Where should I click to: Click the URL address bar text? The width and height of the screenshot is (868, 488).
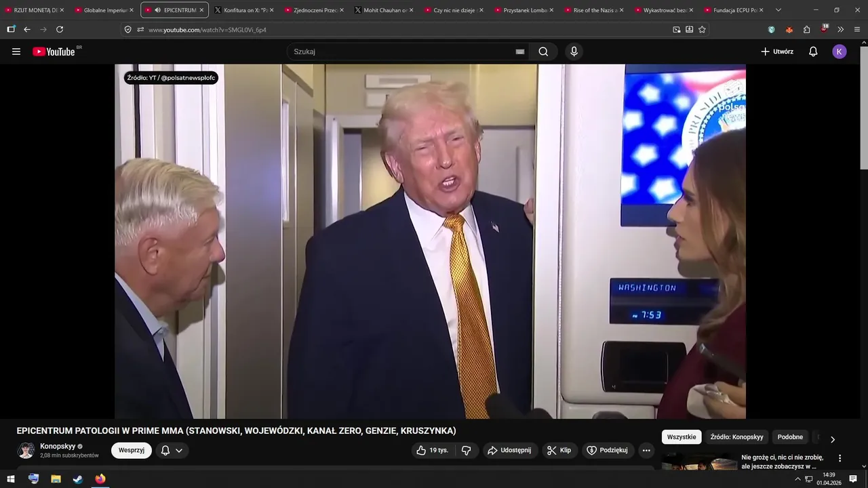pos(208,30)
